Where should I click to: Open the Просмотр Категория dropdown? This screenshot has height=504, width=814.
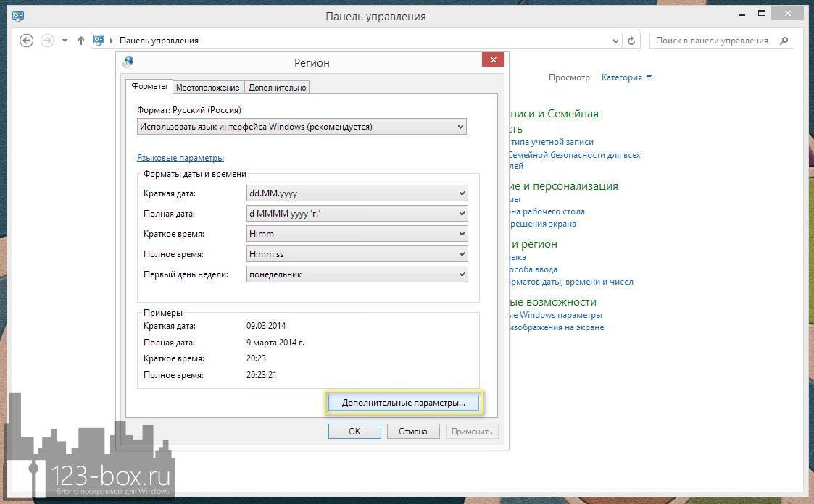626,77
